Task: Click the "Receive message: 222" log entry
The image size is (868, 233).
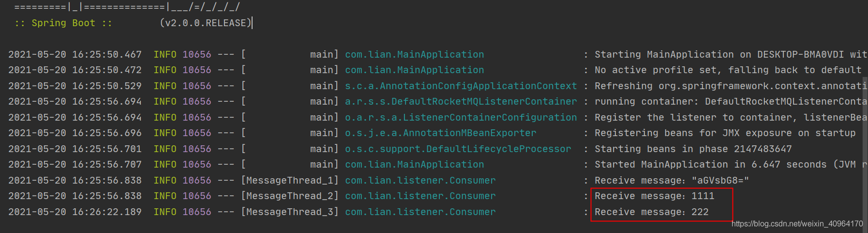Action: click(x=651, y=212)
